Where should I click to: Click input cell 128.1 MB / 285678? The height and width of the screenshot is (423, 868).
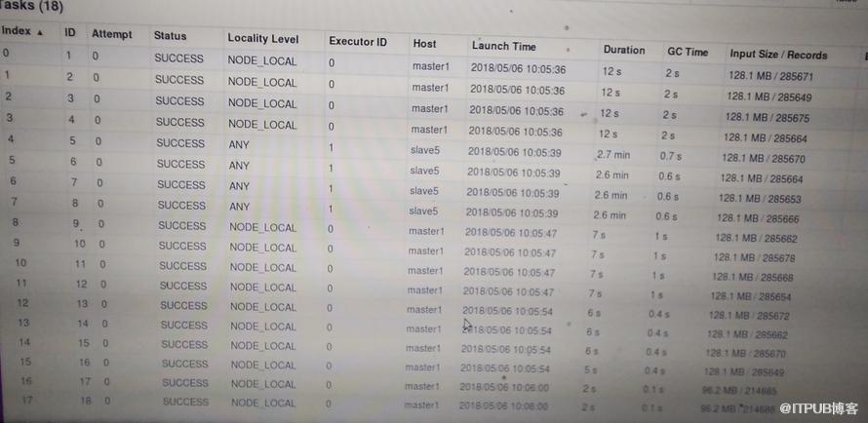coord(754,257)
